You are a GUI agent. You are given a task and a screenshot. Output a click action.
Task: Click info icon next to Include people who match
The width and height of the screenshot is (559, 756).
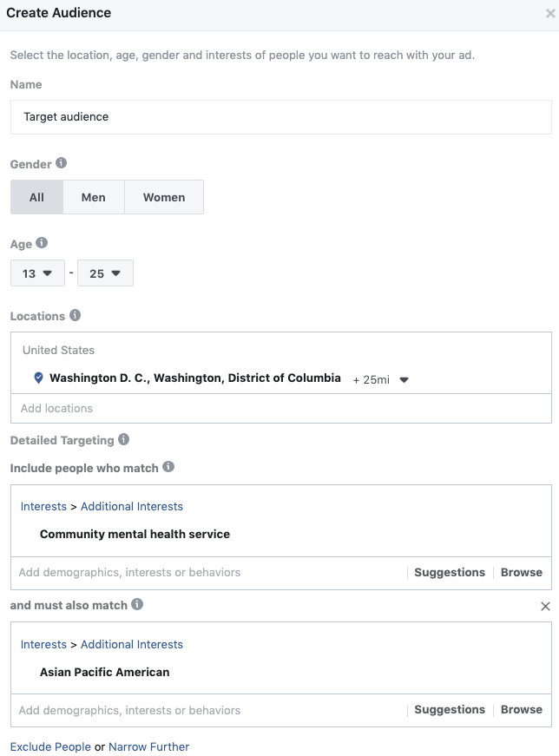click(x=168, y=467)
